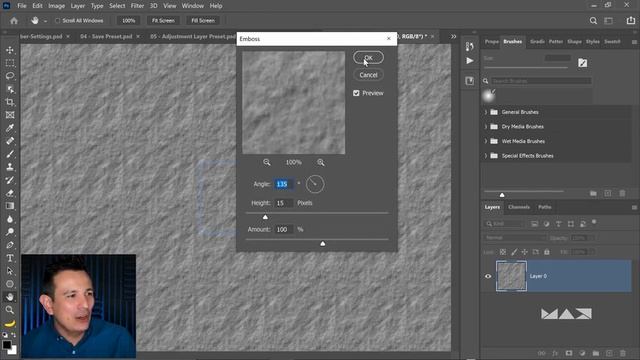Select the Rectangular Marquee tool
The image size is (640, 360).
click(x=10, y=63)
